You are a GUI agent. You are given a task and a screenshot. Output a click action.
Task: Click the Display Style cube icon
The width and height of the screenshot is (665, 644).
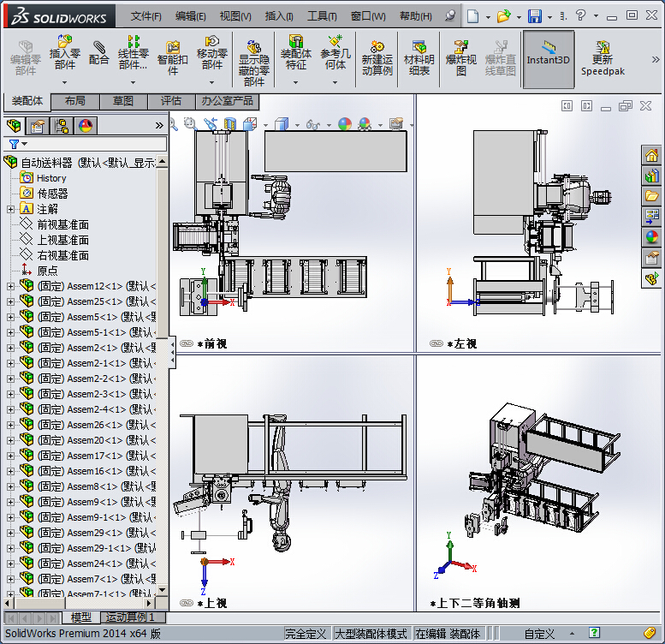pyautogui.click(x=282, y=123)
